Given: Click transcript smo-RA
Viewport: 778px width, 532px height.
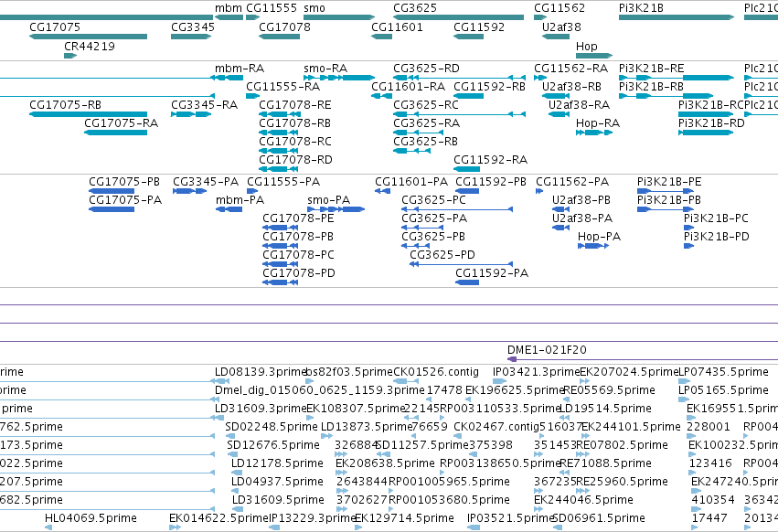Looking at the screenshot, I should (x=339, y=78).
